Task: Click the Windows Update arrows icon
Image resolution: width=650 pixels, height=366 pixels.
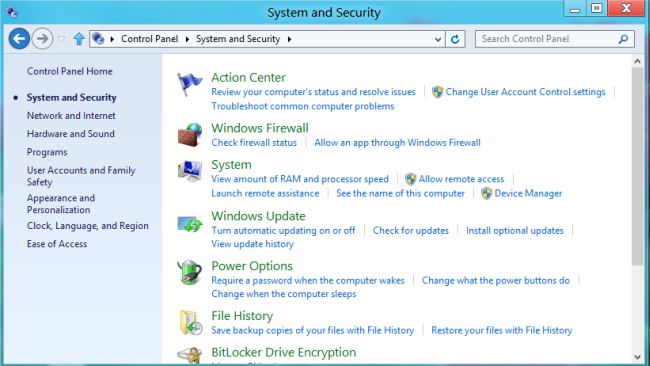Action: [190, 224]
